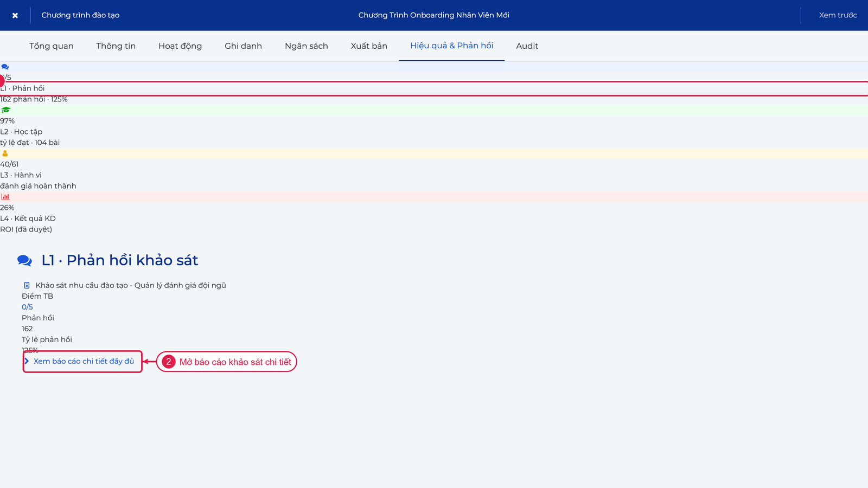
Task: Open Xem báo cáo chi tiết đầy đủ link
Action: tap(84, 361)
